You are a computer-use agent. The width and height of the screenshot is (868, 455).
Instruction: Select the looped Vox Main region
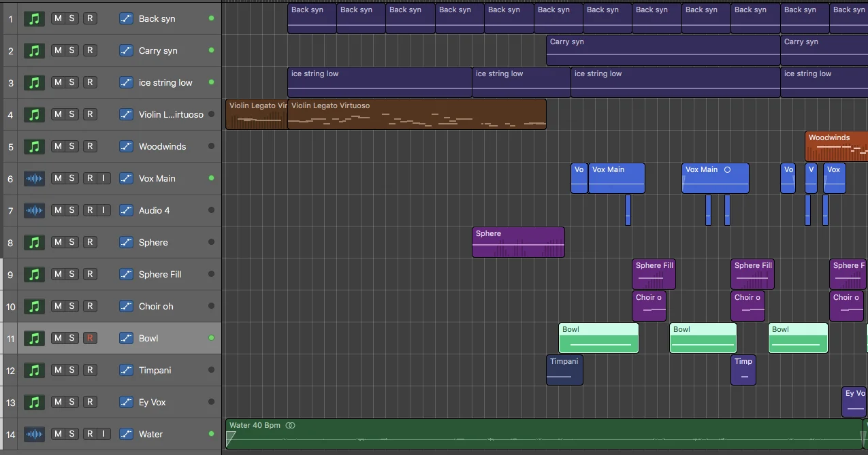716,178
